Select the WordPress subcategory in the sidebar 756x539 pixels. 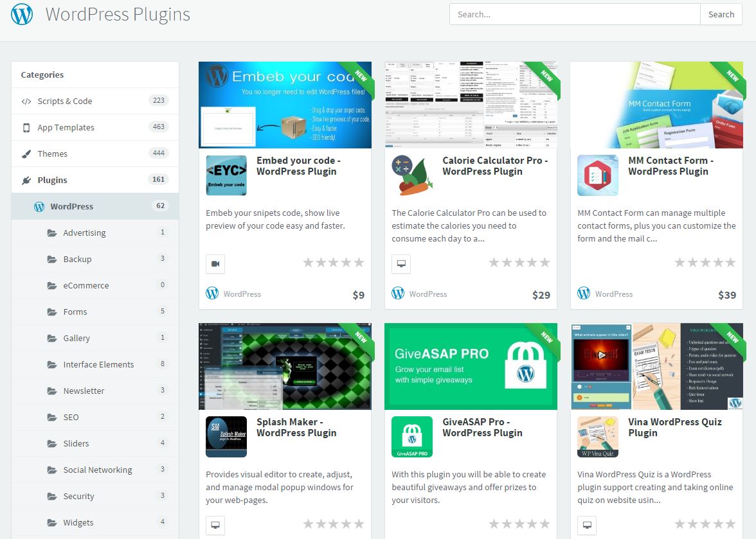coord(95,206)
